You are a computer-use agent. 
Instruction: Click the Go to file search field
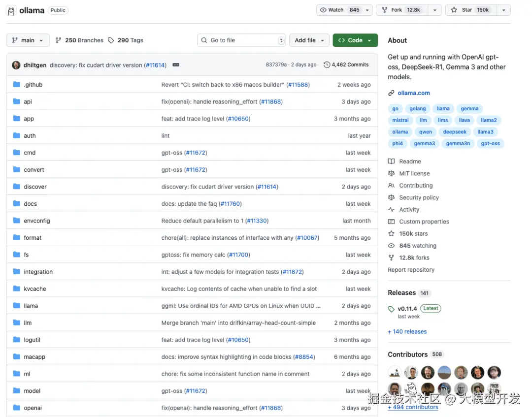point(241,40)
